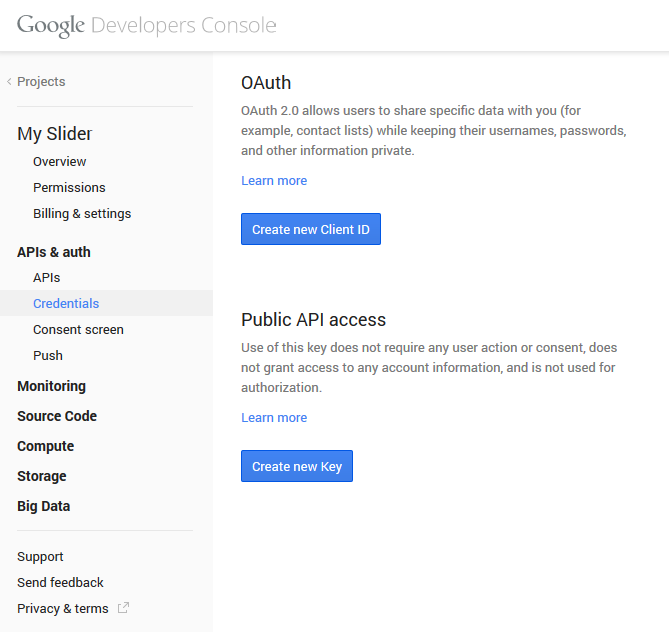Screen dimensions: 669x632
Task: Open the Overview page
Action: click(59, 162)
